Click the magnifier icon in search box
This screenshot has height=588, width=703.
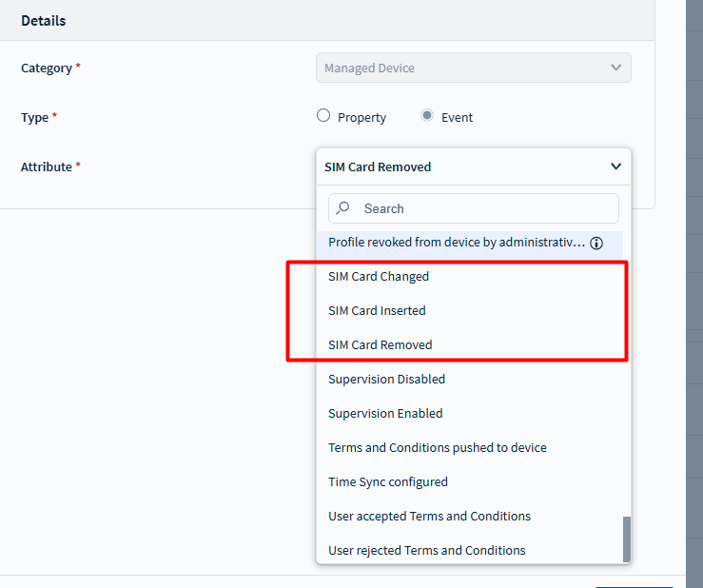click(x=343, y=208)
